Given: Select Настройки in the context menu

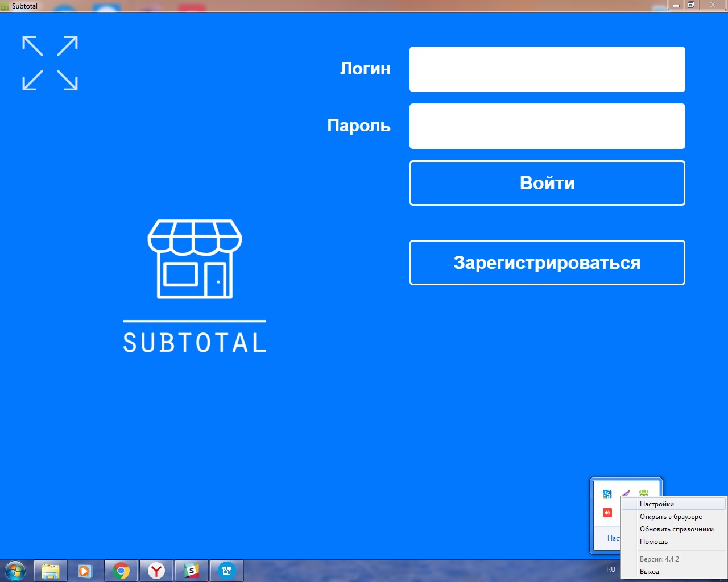Looking at the screenshot, I should (x=657, y=504).
